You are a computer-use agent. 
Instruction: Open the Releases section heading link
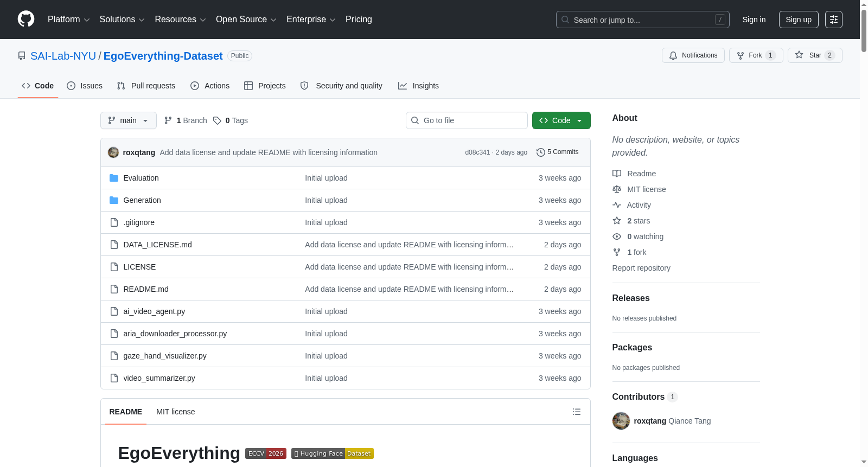(631, 298)
